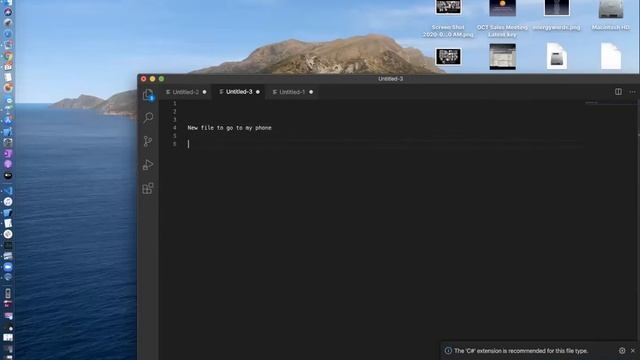
Task: Dismiss the C# extension notification
Action: [633, 351]
